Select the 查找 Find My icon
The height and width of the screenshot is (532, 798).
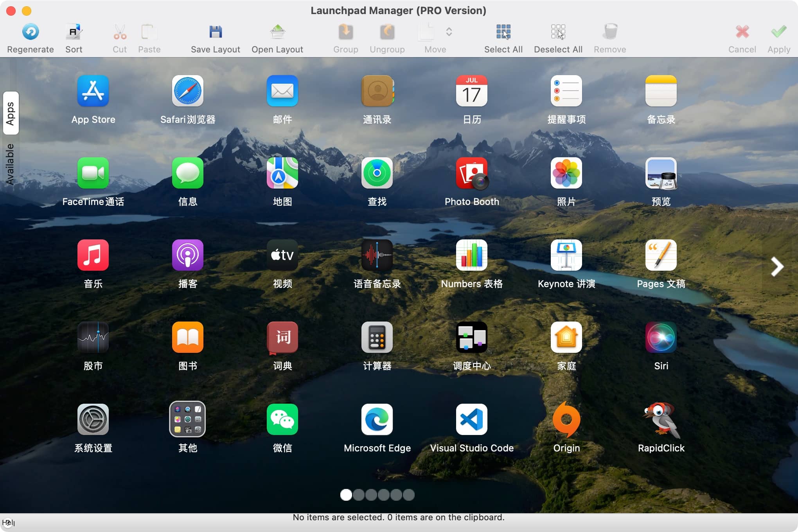coord(377,173)
